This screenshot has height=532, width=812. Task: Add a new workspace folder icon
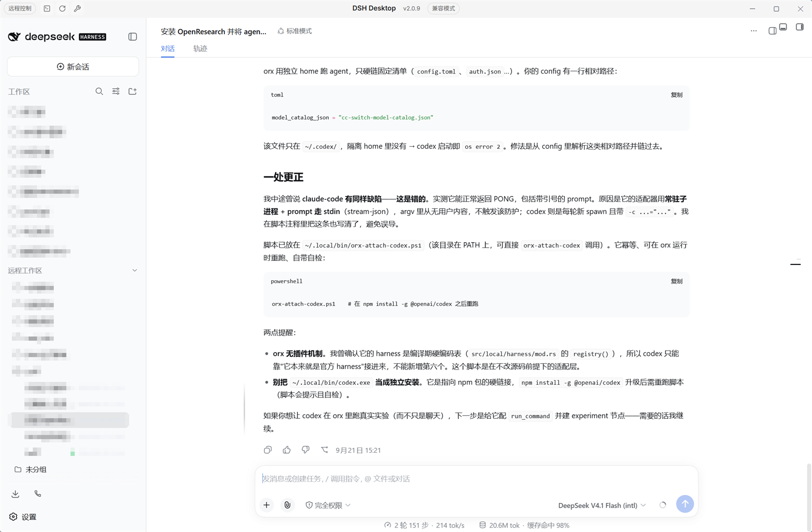click(132, 91)
